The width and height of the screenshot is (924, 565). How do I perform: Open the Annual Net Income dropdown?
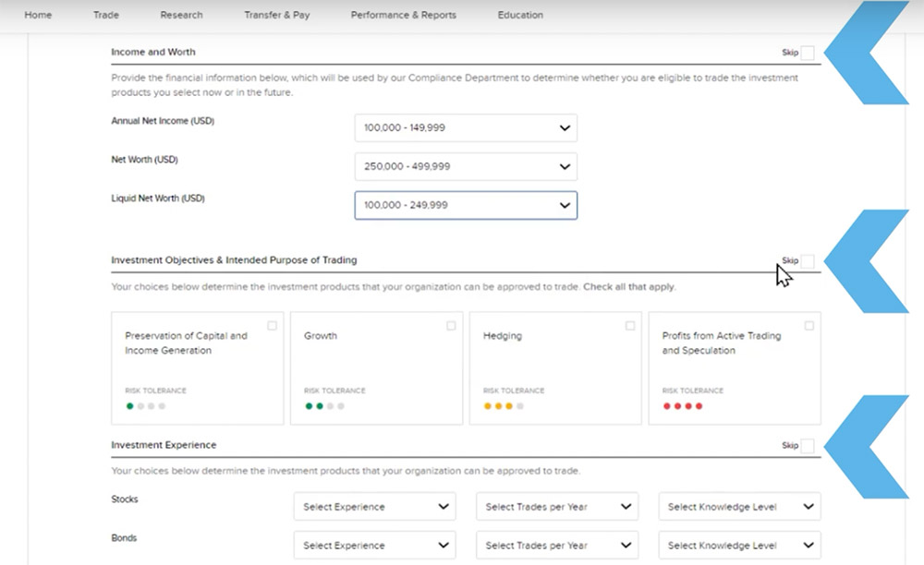point(465,127)
